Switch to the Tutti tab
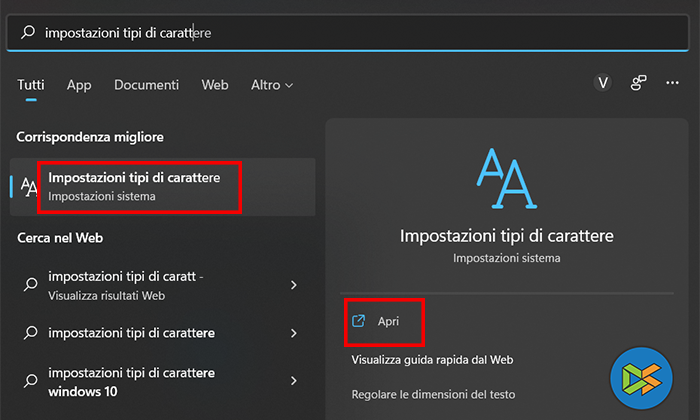This screenshot has height=420, width=700. [30, 85]
